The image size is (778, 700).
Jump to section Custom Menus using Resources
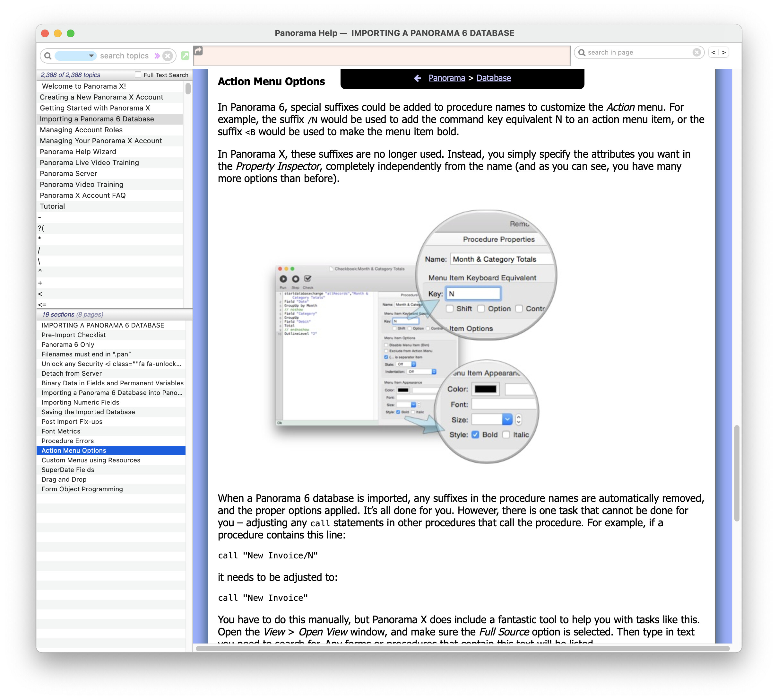click(111, 460)
